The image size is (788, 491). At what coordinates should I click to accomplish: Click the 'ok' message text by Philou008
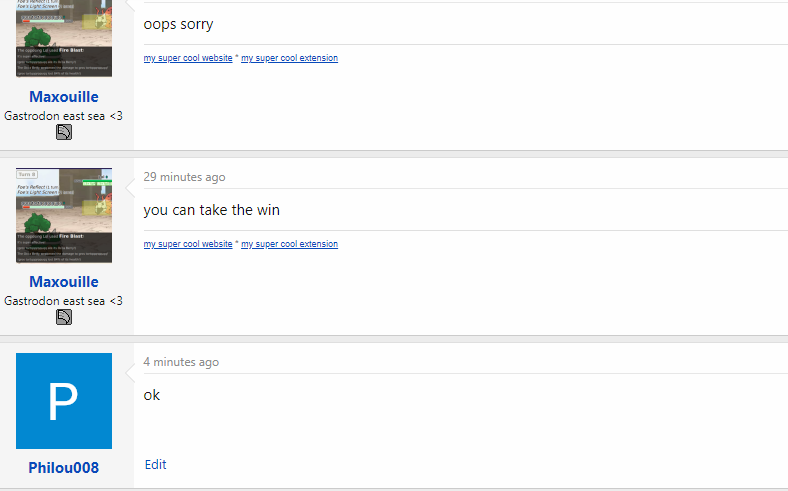pyautogui.click(x=152, y=395)
